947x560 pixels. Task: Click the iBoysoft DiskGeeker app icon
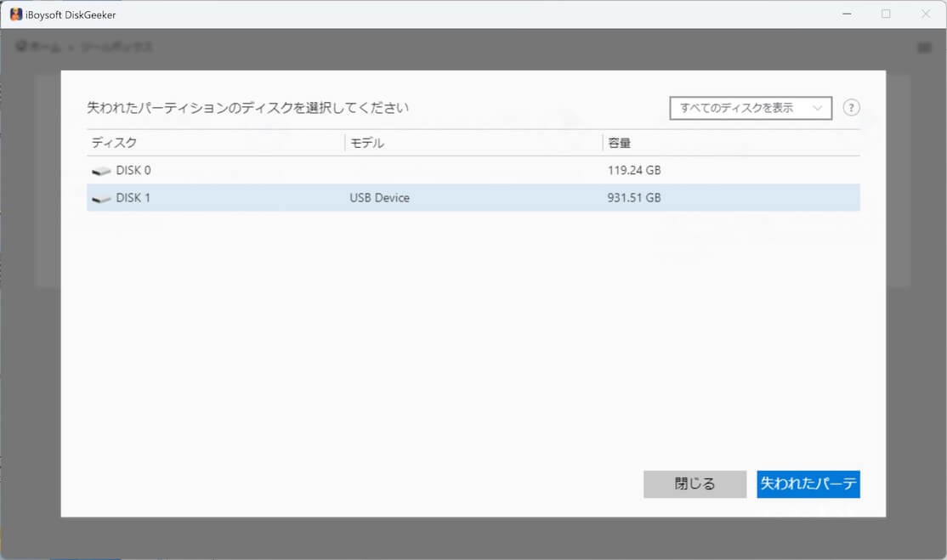pyautogui.click(x=15, y=14)
